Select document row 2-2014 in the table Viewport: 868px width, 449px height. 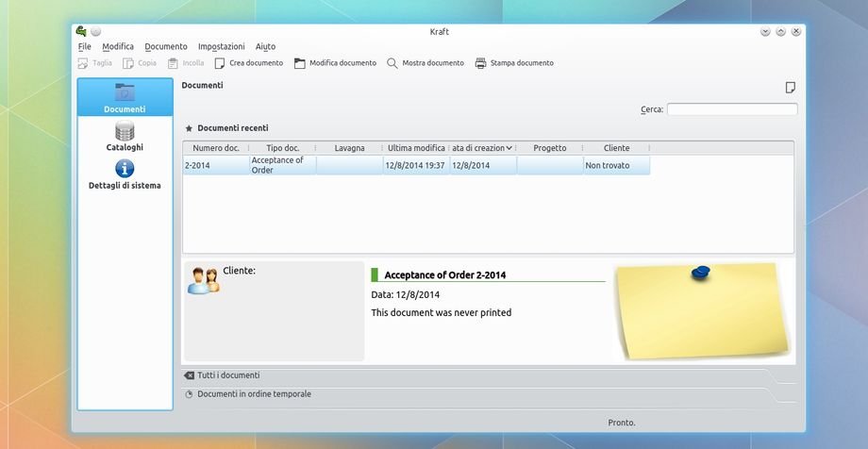[216, 165]
